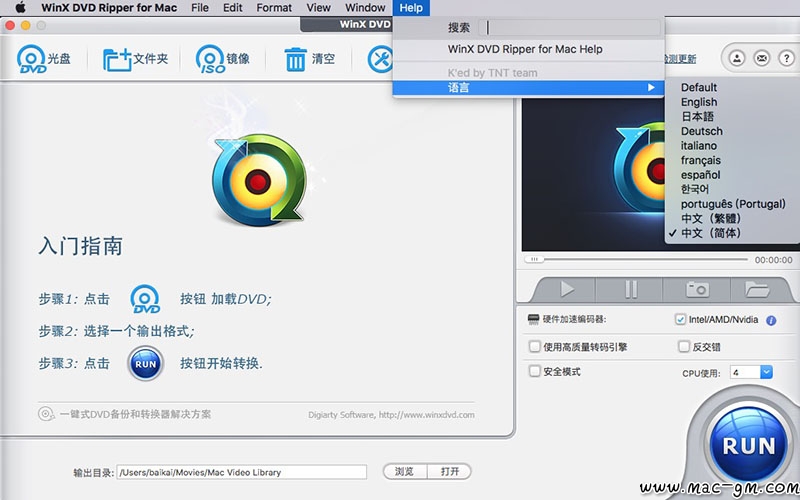Clear the list with 清空 trash icon
Screen dimensions: 800x500
(309, 59)
